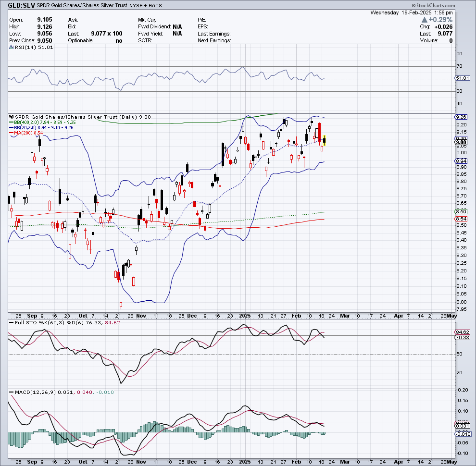Click the 84.62 stochastic axis tag
Viewport: 476px width, 466px height.
463,332
